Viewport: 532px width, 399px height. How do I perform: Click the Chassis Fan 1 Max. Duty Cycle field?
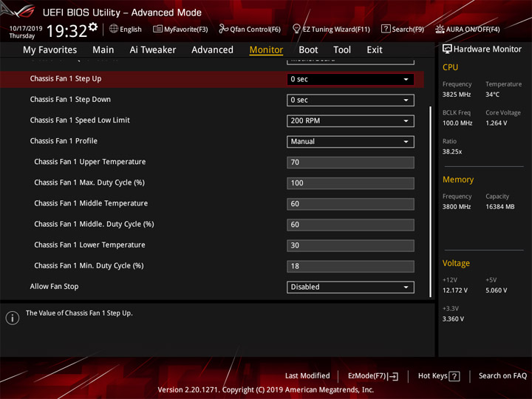(350, 183)
